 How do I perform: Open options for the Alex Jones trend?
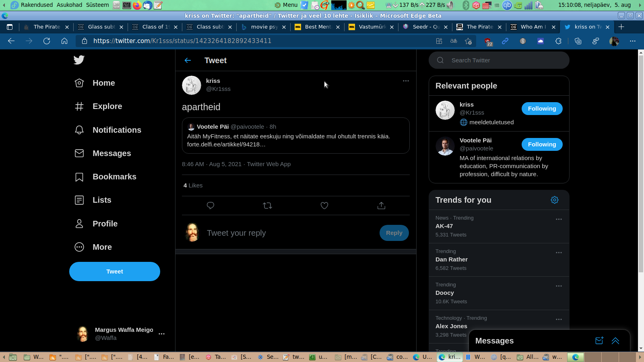(x=559, y=319)
